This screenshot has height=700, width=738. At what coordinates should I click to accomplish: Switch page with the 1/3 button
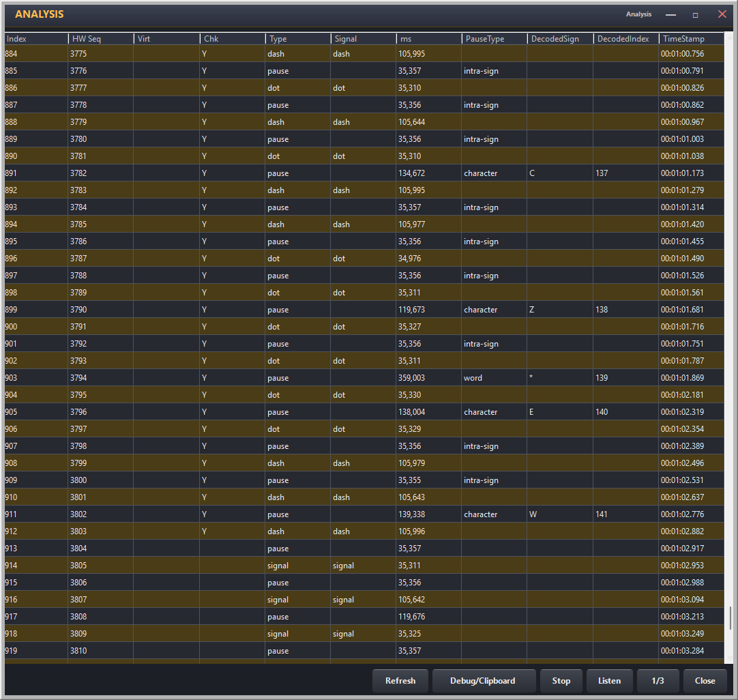coord(658,681)
